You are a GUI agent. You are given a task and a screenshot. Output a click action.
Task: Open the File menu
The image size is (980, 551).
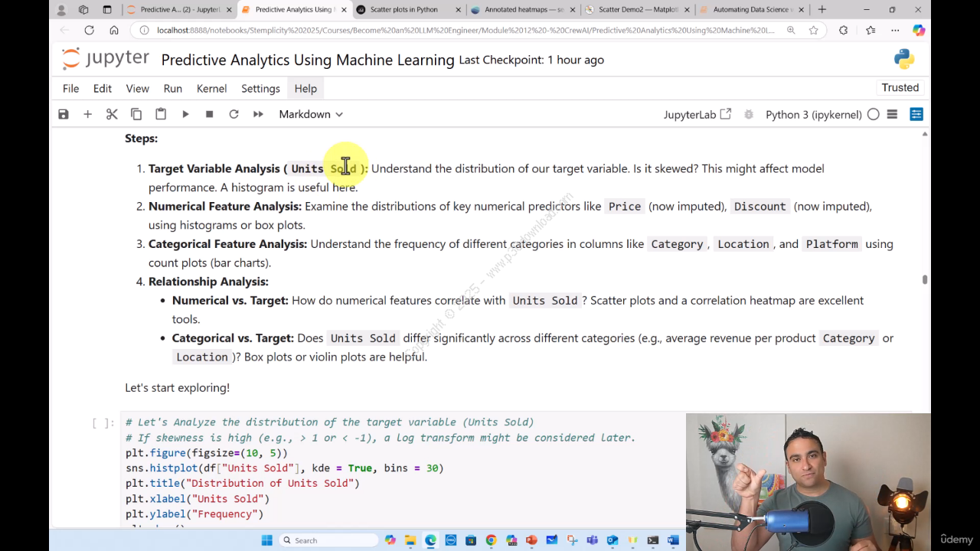tap(71, 88)
